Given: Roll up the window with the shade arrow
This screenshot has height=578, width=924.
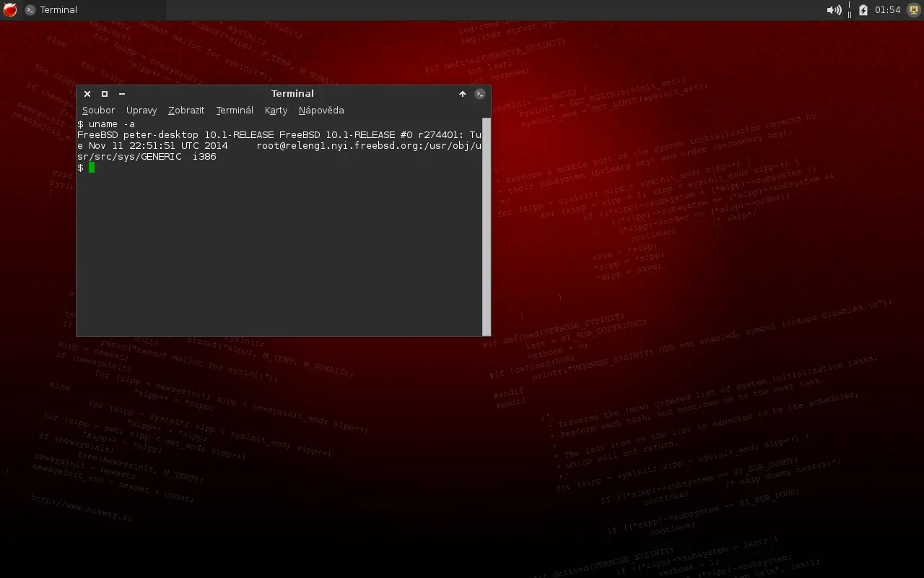Looking at the screenshot, I should (x=463, y=94).
